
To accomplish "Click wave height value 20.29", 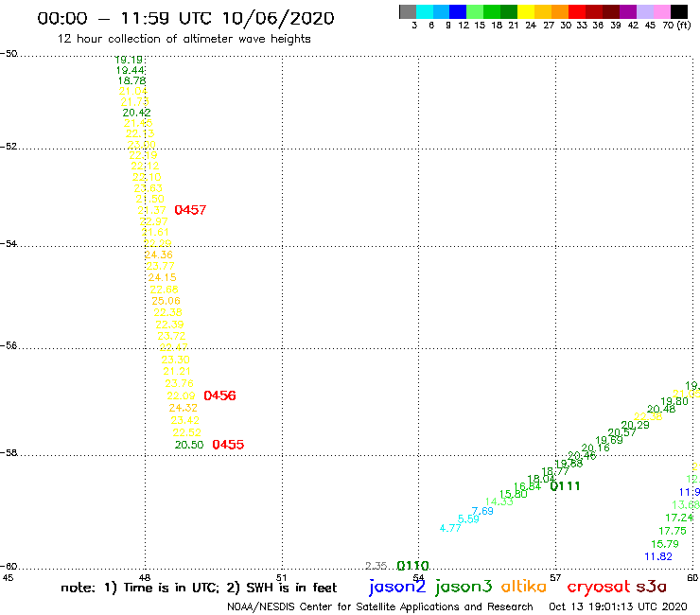I will click(x=636, y=425).
